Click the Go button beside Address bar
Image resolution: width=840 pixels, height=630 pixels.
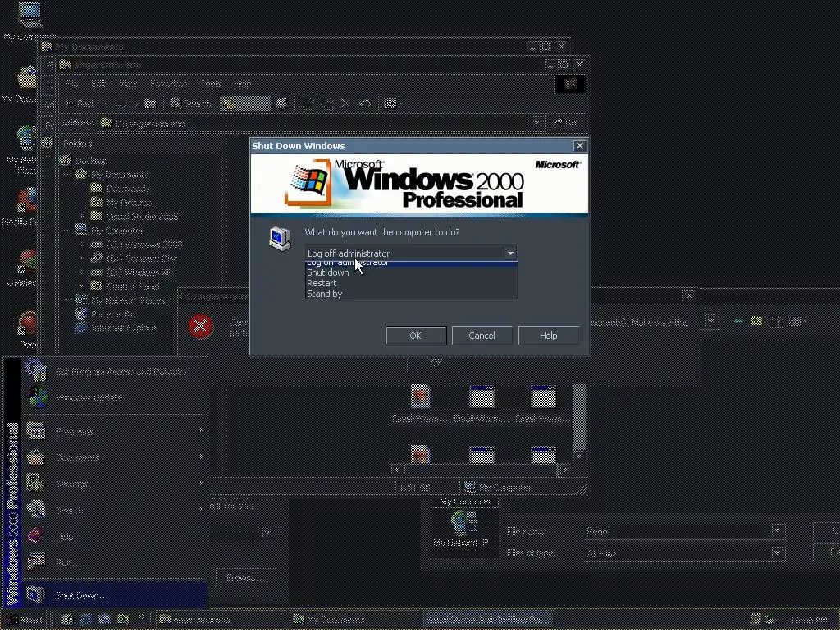(566, 123)
